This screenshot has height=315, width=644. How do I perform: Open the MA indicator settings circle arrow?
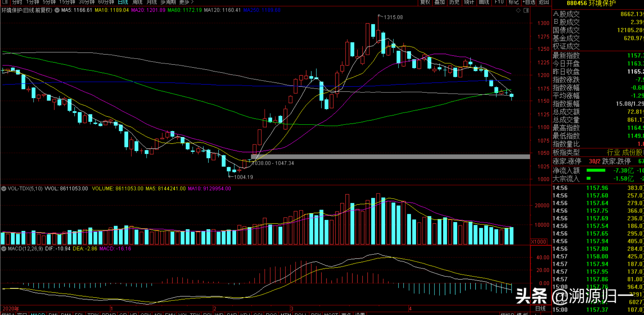57,10
